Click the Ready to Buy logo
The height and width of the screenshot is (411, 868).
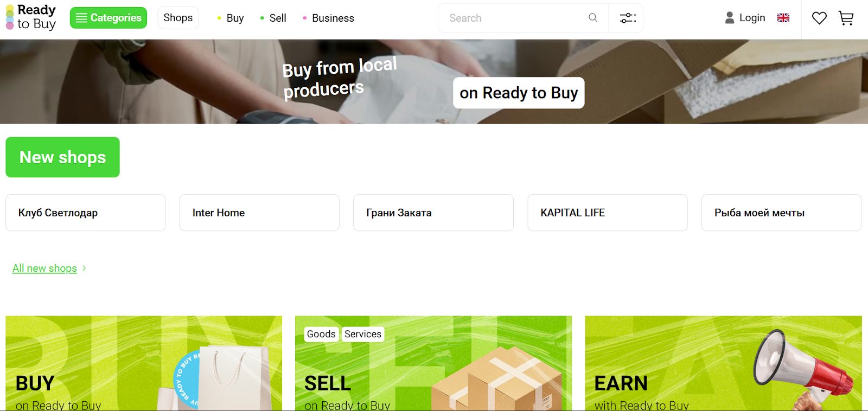(31, 17)
